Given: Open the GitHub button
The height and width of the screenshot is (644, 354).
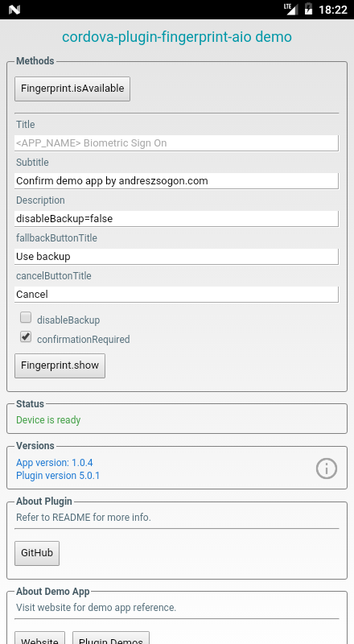Looking at the screenshot, I should [x=37, y=553].
